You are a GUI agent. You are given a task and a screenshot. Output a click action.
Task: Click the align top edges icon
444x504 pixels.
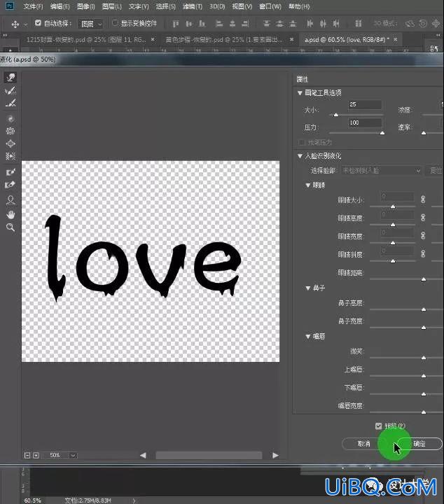click(176, 24)
